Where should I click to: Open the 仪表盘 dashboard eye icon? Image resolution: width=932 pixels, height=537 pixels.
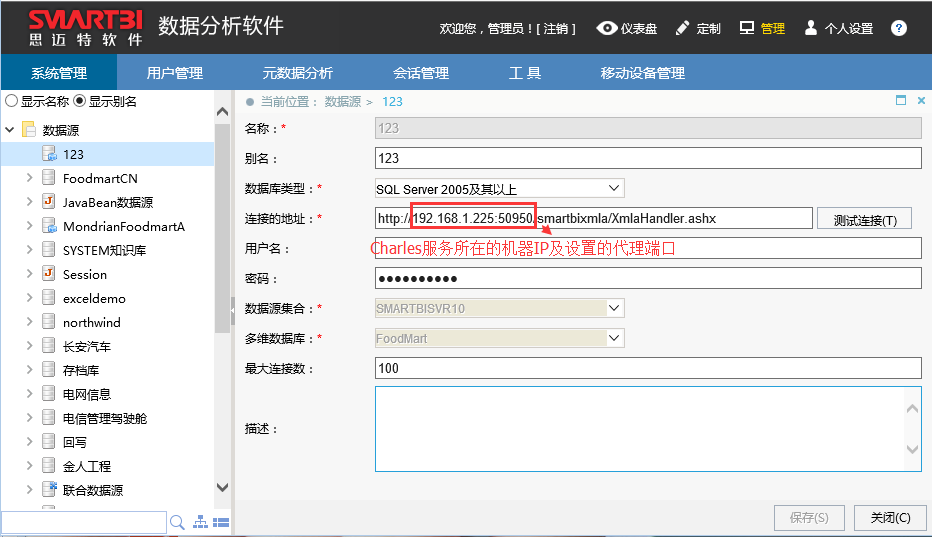[x=607, y=28]
